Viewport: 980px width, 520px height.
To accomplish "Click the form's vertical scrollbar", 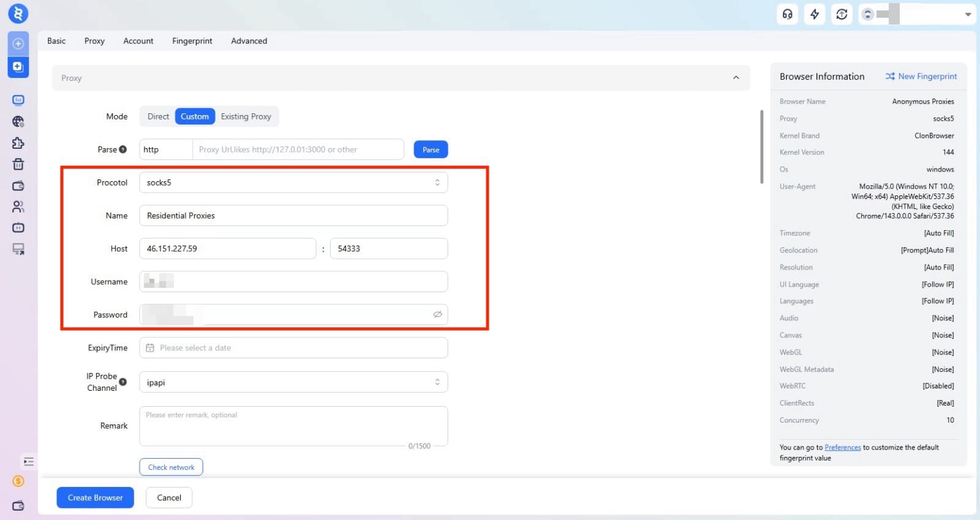I will 761,147.
